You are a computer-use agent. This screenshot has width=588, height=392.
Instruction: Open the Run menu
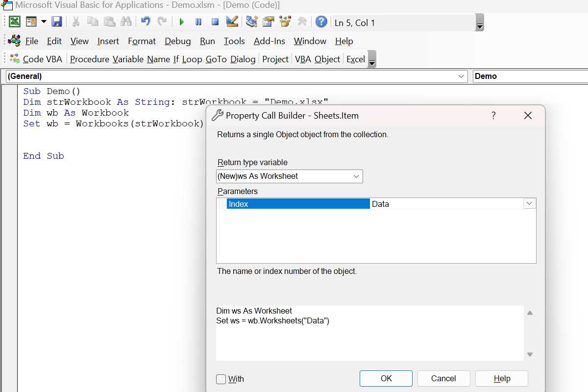pos(208,41)
